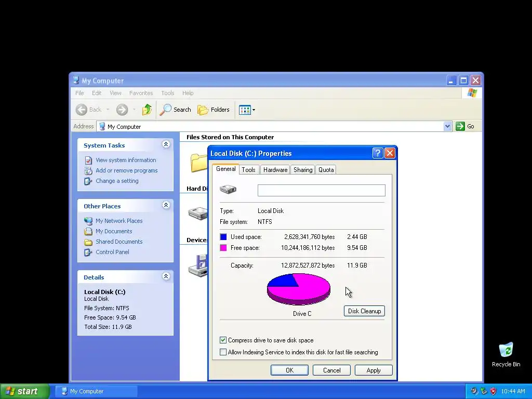
Task: Click the Apply button
Action: point(374,370)
